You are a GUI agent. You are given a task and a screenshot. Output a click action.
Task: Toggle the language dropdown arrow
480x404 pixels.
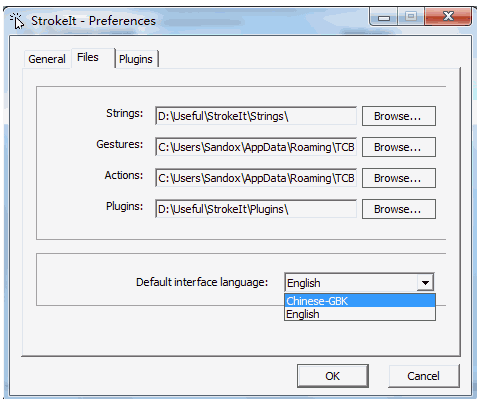pyautogui.click(x=425, y=283)
